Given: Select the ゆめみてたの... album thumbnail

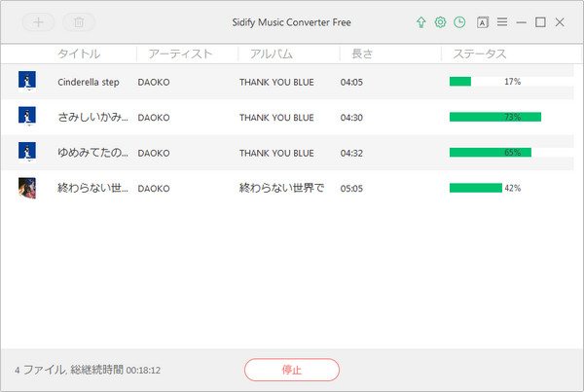Looking at the screenshot, I should point(27,152).
